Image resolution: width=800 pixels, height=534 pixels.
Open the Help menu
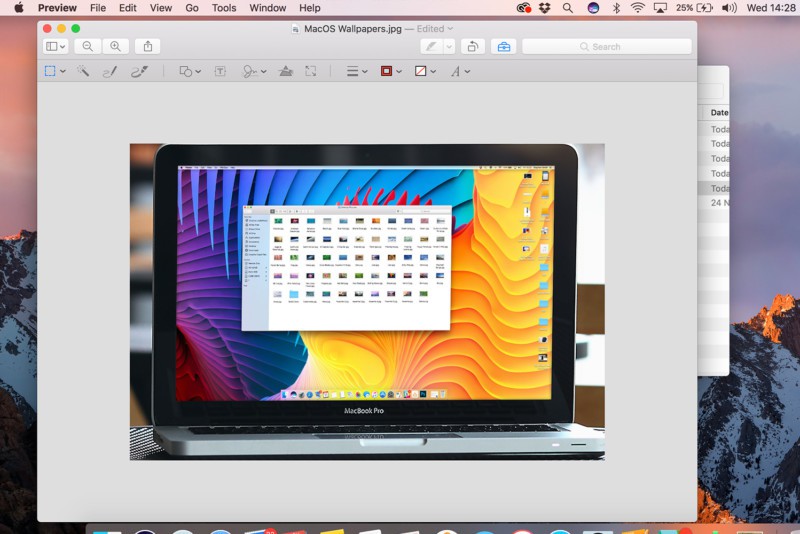tap(309, 8)
